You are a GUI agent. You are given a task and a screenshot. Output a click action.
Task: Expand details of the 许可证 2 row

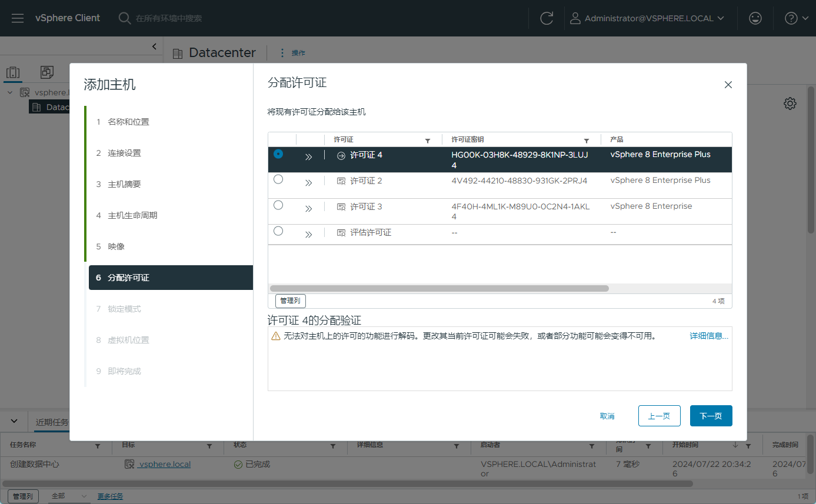(x=308, y=183)
